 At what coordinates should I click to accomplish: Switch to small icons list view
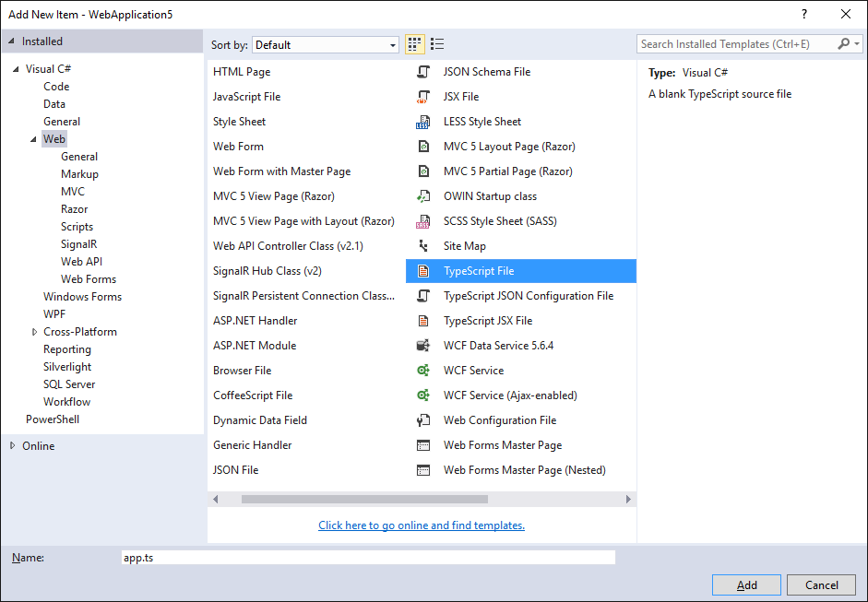pyautogui.click(x=437, y=44)
